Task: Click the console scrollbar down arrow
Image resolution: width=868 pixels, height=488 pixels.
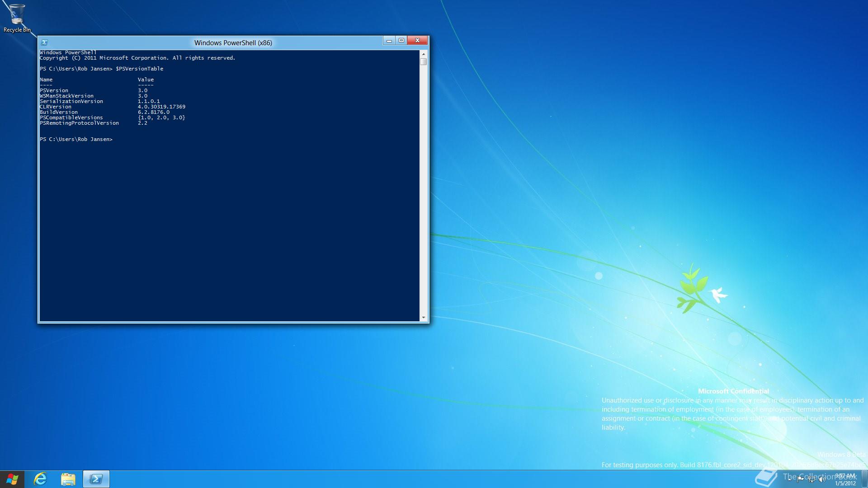Action: 423,318
